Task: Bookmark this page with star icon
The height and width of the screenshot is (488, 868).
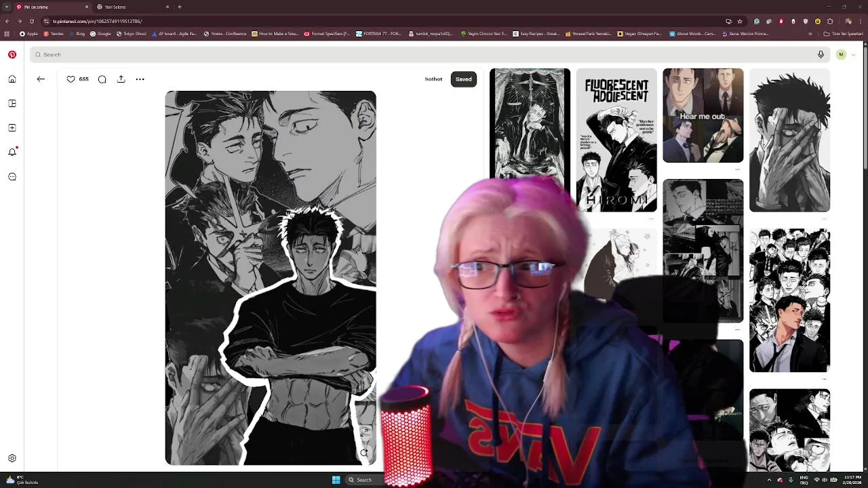Action: click(x=739, y=21)
